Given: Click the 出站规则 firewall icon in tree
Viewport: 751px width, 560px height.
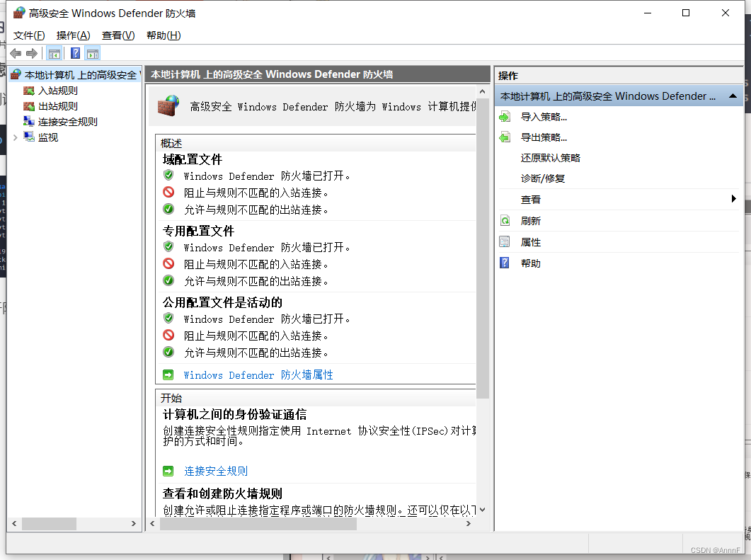Looking at the screenshot, I should pyautogui.click(x=29, y=106).
